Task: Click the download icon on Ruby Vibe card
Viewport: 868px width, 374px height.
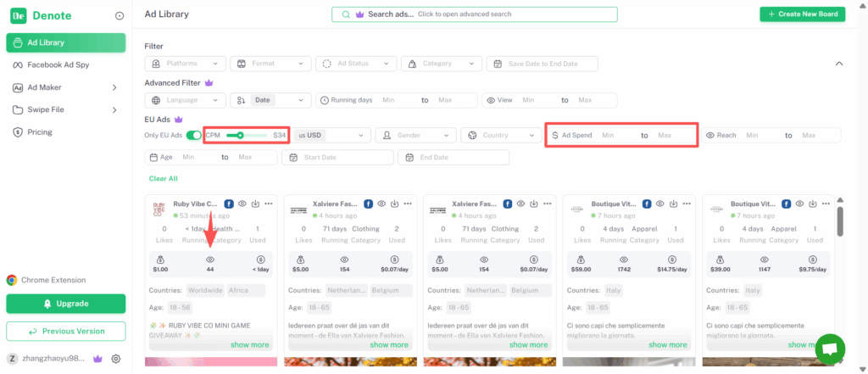Action: click(255, 204)
